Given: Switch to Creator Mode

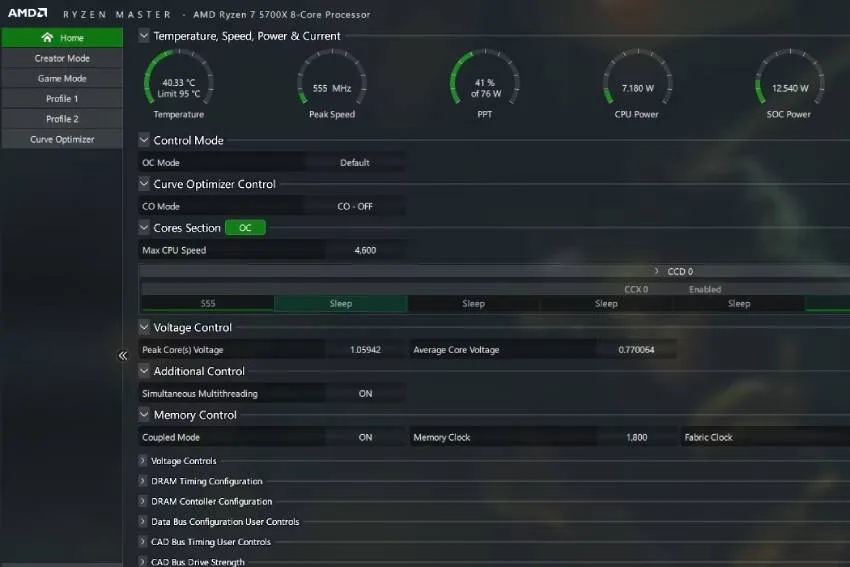Looking at the screenshot, I should [62, 58].
